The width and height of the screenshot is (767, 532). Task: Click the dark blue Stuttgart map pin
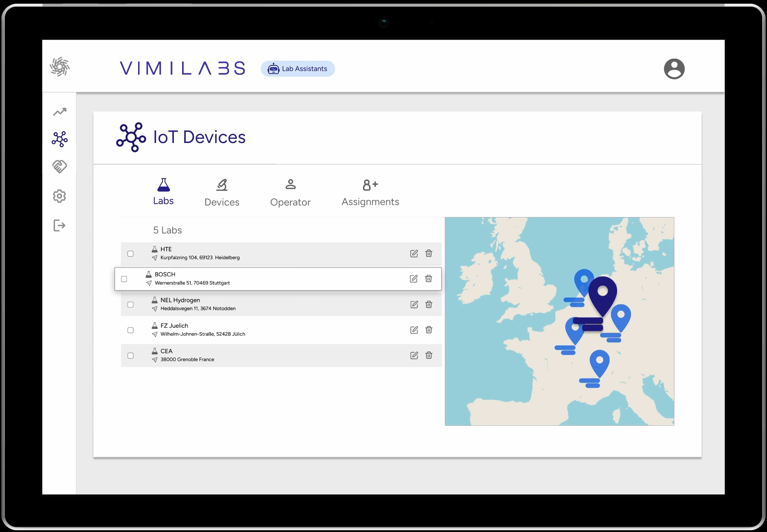602,294
